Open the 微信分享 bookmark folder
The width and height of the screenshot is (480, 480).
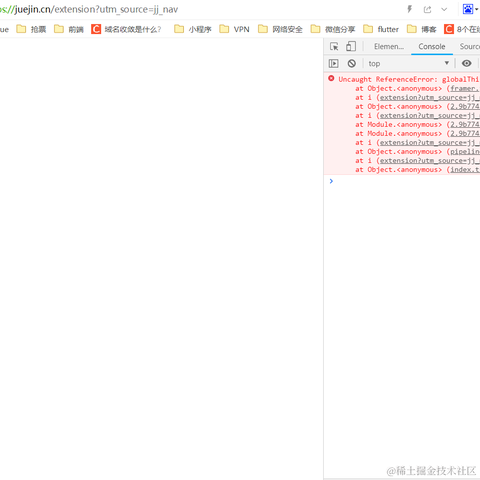[x=333, y=29]
